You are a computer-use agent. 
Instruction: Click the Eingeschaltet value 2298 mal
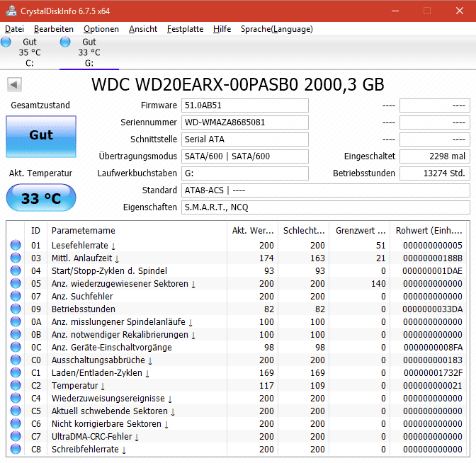click(435, 156)
